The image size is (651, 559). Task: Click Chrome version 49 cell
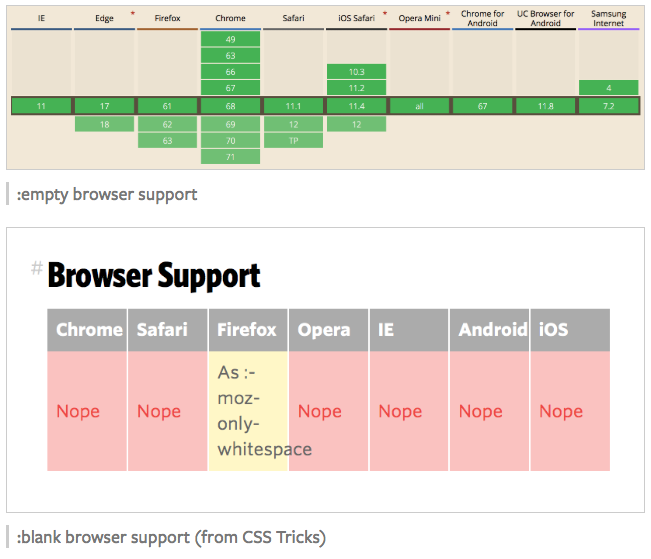(230, 39)
